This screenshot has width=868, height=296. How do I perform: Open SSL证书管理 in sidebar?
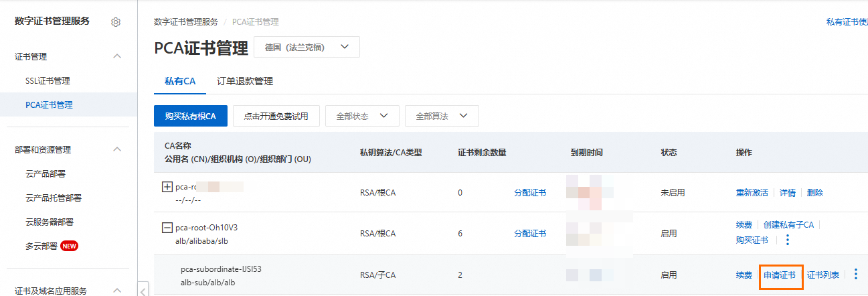(48, 81)
